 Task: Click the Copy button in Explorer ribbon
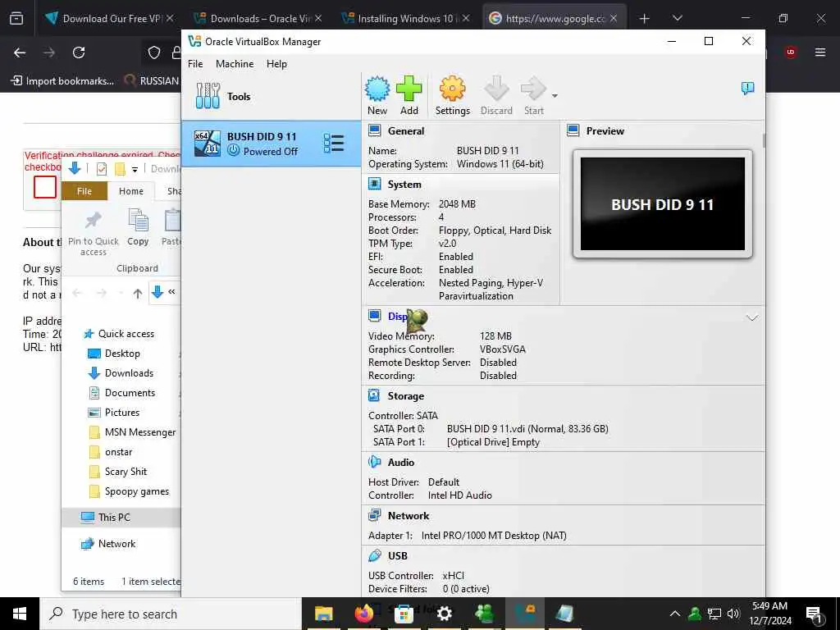tap(138, 228)
